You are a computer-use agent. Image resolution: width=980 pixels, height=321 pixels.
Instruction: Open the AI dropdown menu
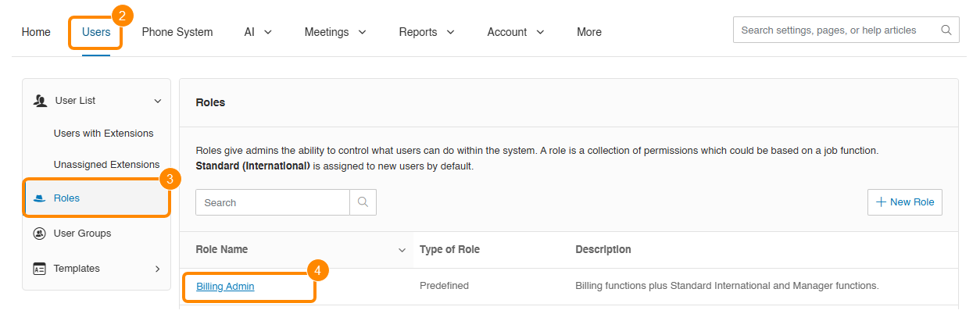(x=258, y=32)
